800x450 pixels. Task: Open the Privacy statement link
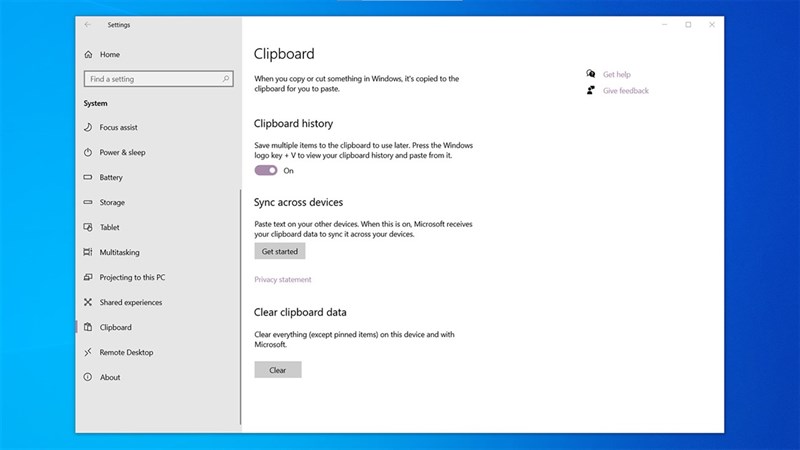tap(283, 279)
